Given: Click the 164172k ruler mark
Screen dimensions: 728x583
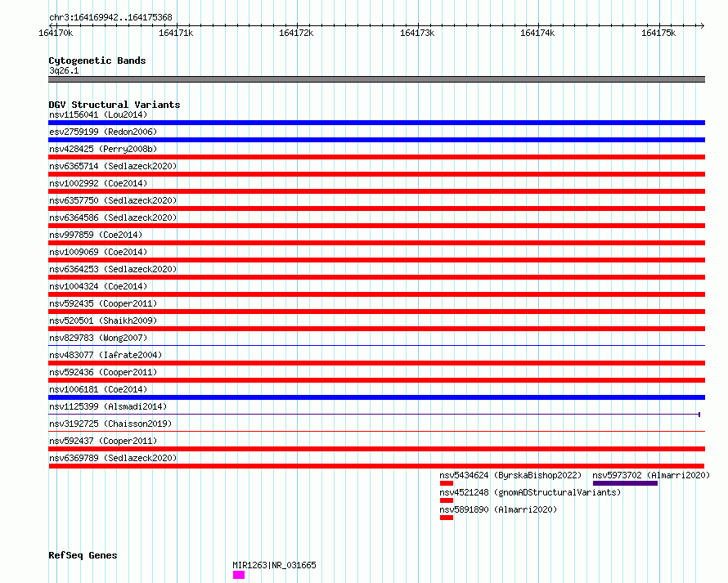Looking at the screenshot, I should coord(296,33).
